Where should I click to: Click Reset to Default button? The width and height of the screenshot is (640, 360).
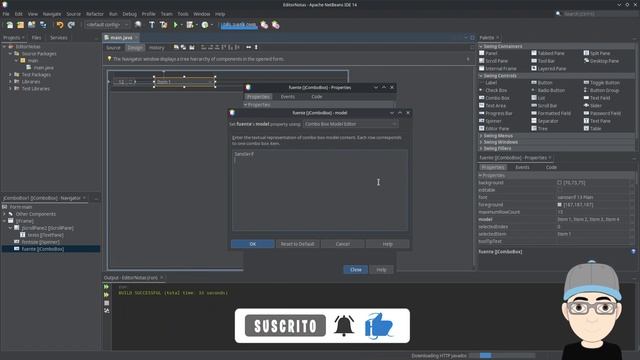297,244
